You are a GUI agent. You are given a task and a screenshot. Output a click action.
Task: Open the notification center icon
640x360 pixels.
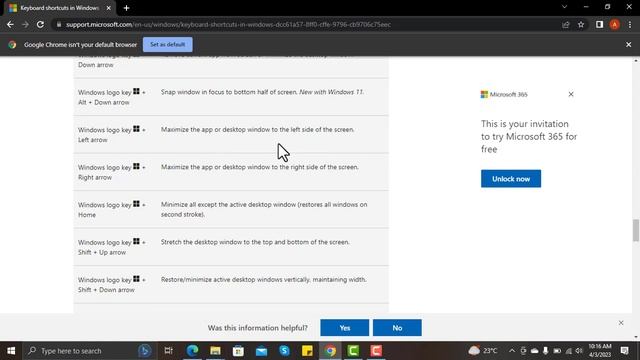tap(624, 351)
